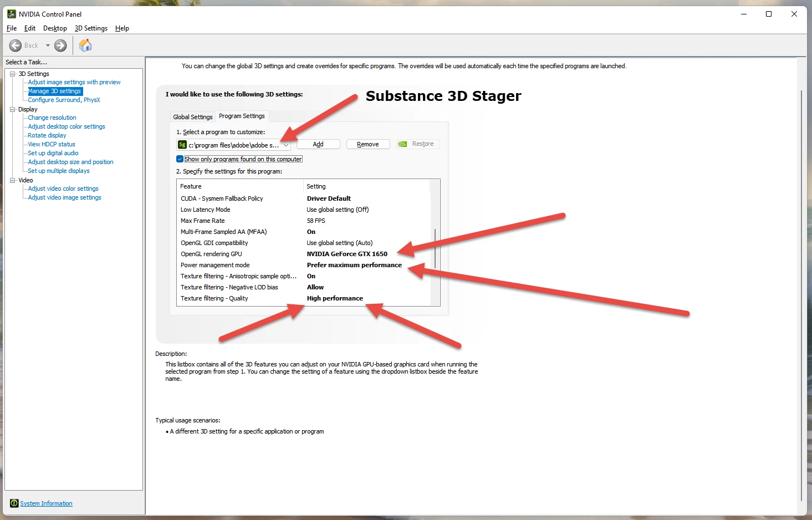The image size is (812, 520).
Task: Open Adjust video color settings
Action: coord(63,188)
